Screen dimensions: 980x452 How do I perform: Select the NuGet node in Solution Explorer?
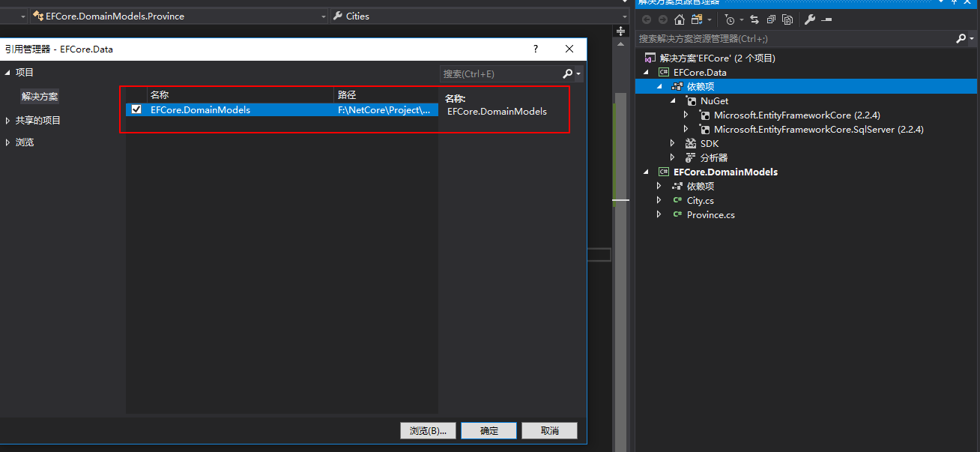point(714,100)
